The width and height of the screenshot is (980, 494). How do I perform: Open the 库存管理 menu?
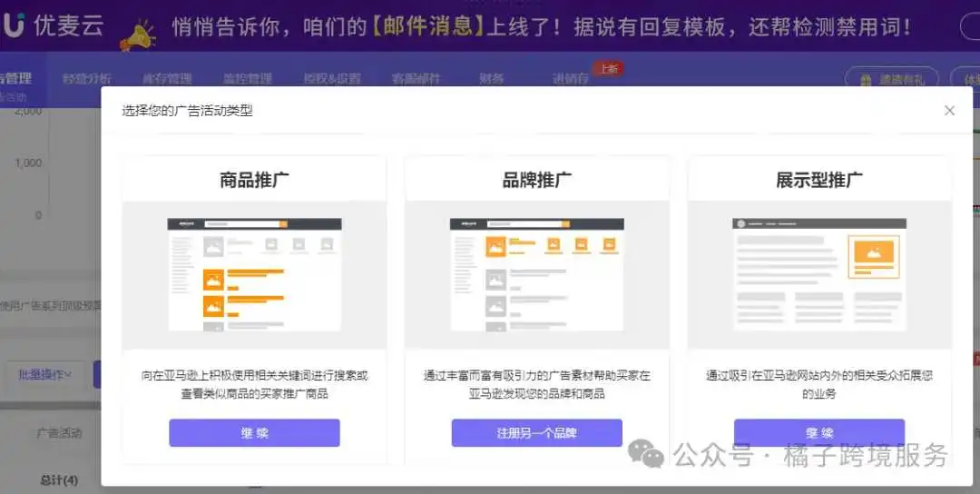[167, 79]
